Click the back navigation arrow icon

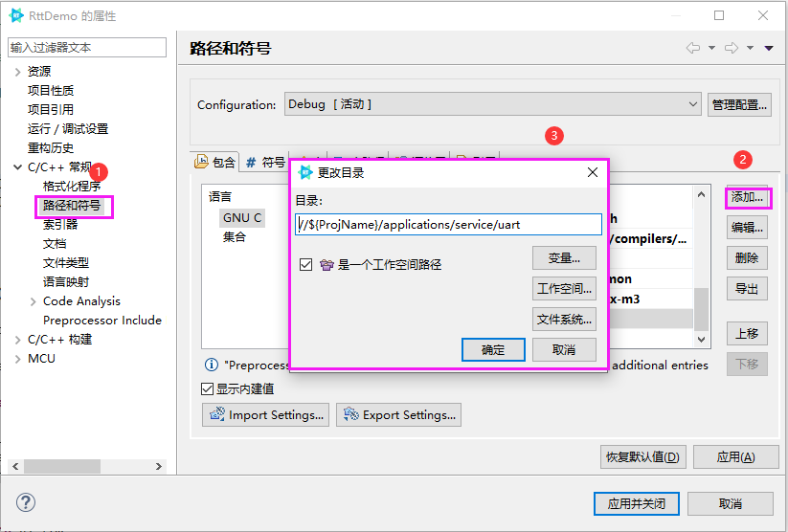(693, 48)
